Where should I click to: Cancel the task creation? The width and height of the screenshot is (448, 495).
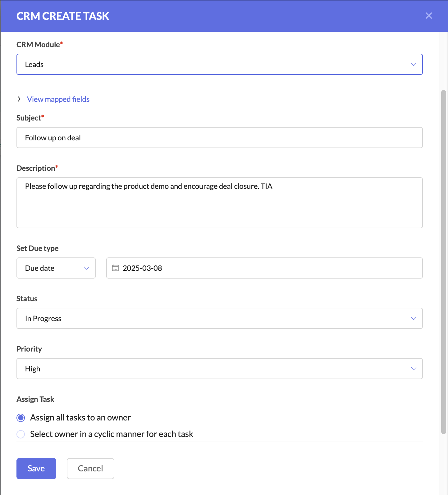[90, 468]
